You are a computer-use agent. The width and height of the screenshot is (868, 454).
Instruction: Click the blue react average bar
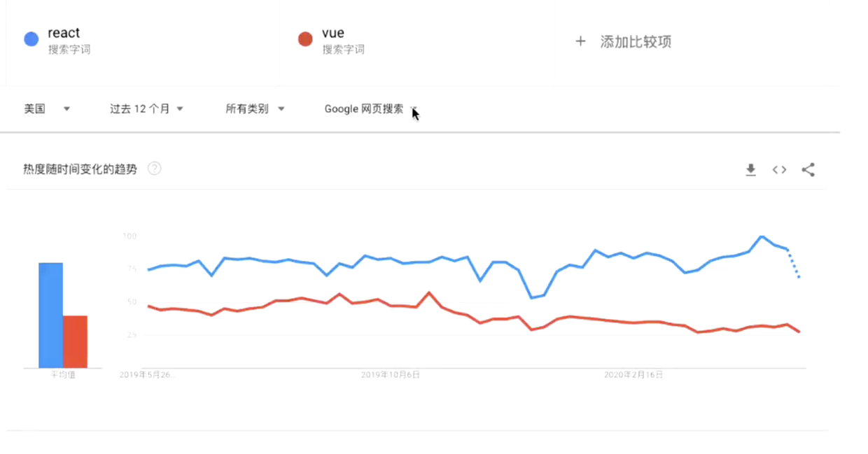click(50, 315)
